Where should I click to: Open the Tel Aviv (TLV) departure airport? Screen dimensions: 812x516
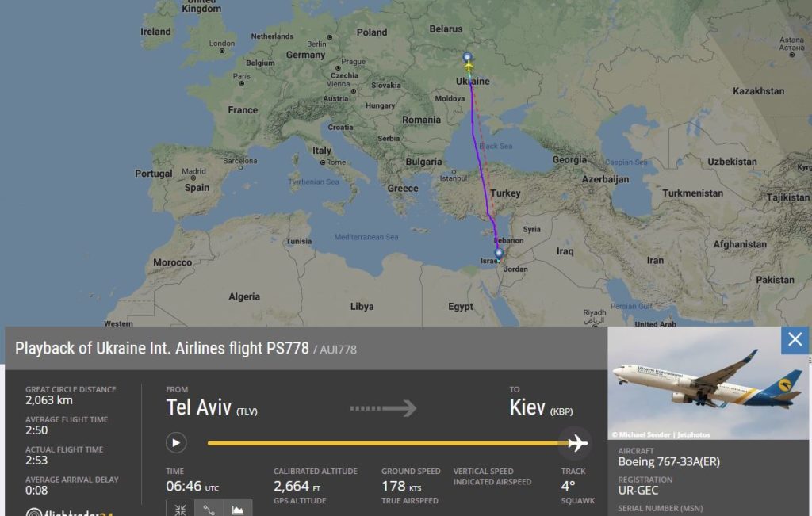(x=211, y=408)
